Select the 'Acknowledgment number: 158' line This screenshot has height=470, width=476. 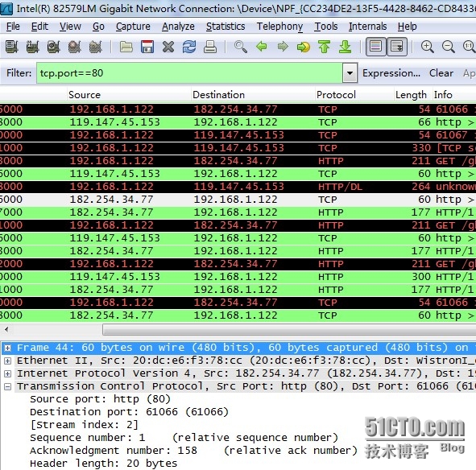coord(193,451)
